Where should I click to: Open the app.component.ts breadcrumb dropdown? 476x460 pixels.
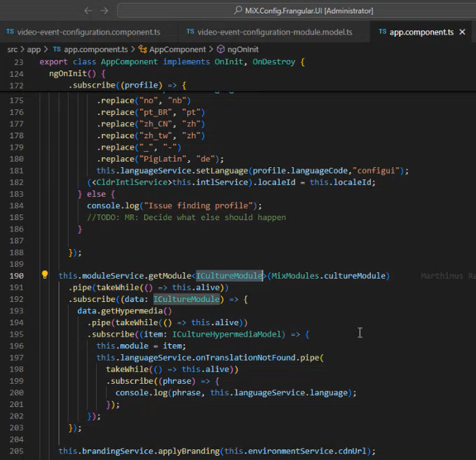(x=90, y=49)
